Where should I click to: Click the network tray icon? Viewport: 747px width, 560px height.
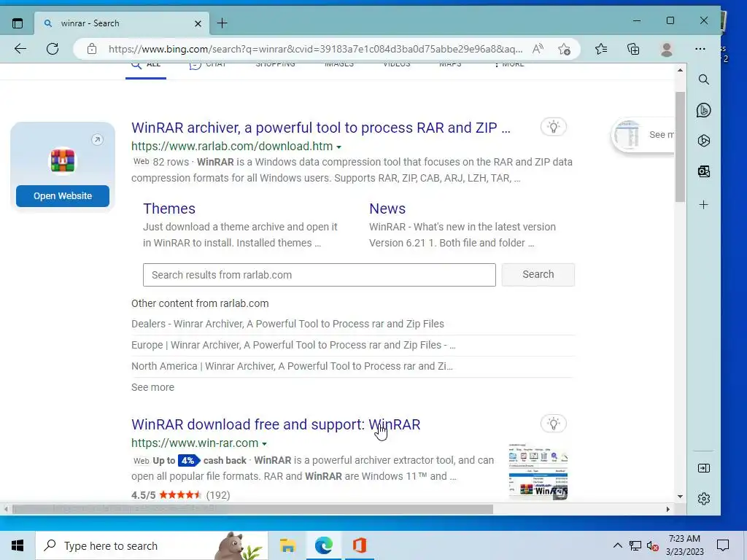[635, 545]
